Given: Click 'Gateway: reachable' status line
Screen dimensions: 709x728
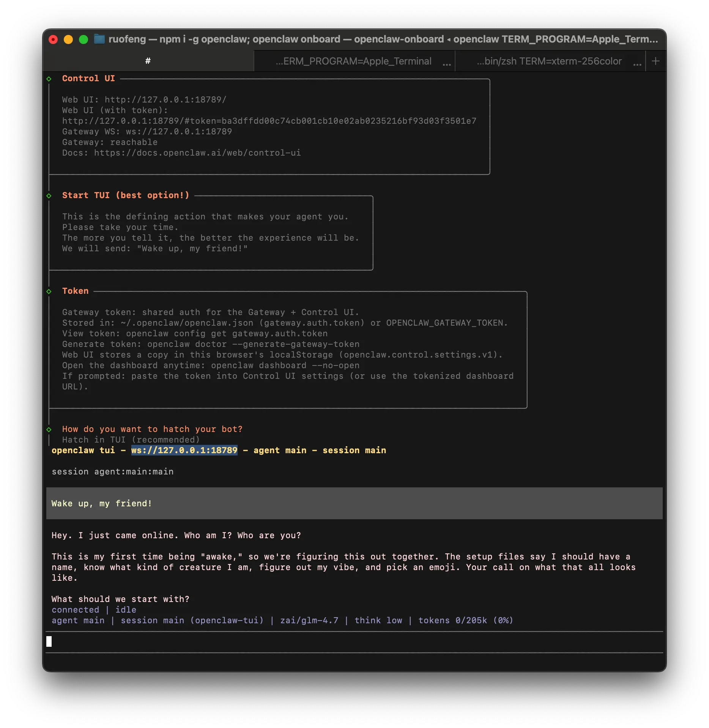Looking at the screenshot, I should click(110, 142).
